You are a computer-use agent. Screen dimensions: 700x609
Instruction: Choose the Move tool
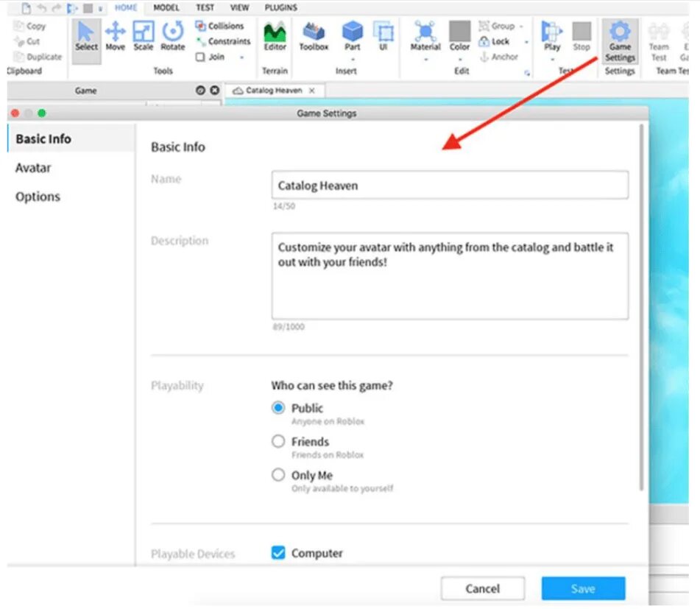coord(115,36)
